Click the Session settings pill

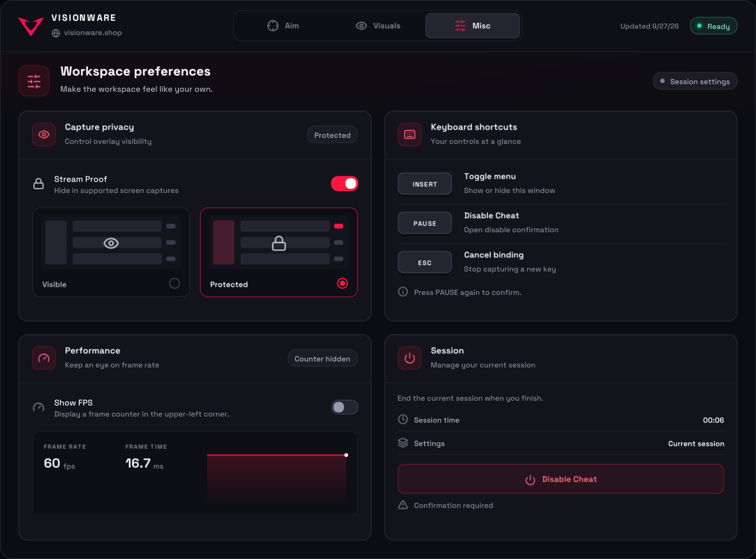tap(695, 81)
